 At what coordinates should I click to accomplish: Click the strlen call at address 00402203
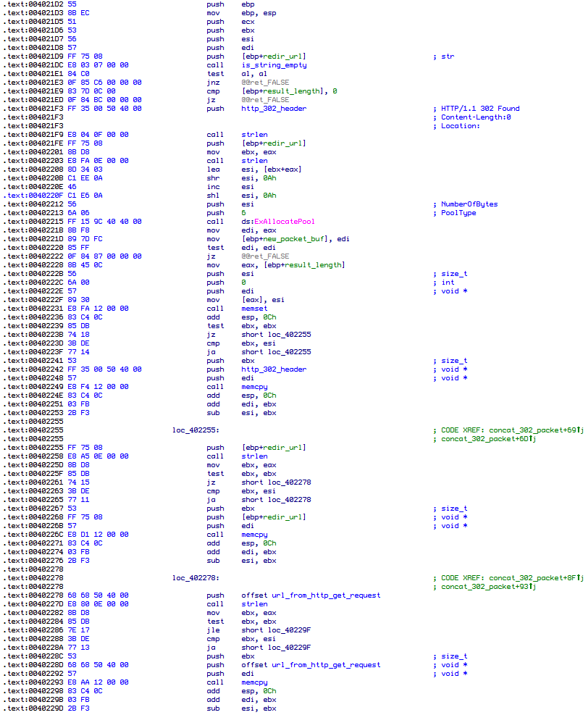pyautogui.click(x=254, y=161)
